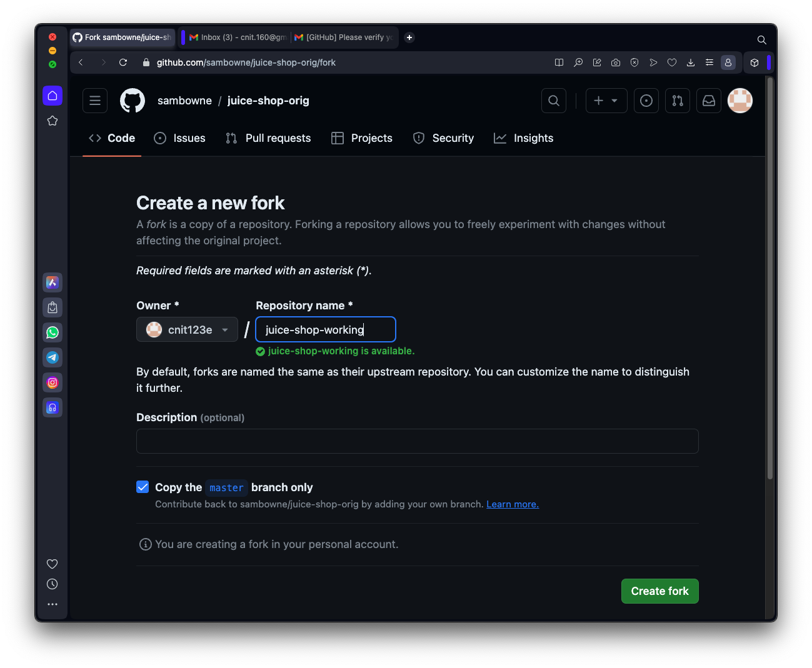Screen dimensions: 812x668
Task: Open the global Pull requests icon in header
Action: (x=678, y=101)
